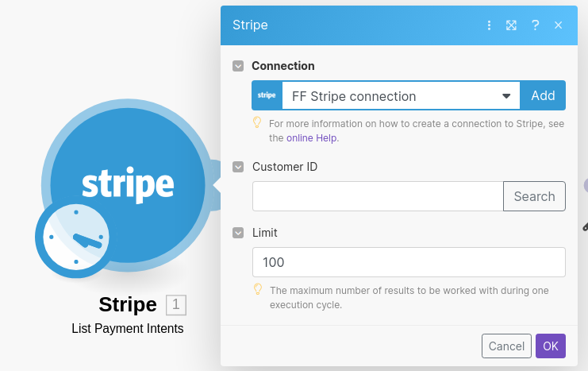Toggle the Limit field arrow
The image size is (588, 371).
[238, 233]
